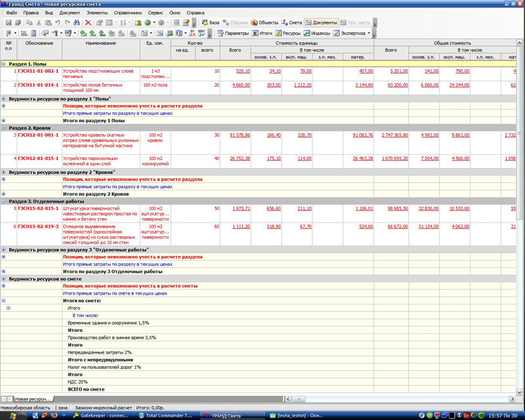
Task: Open the Экспертиза dropdown arrow
Action: (x=369, y=33)
